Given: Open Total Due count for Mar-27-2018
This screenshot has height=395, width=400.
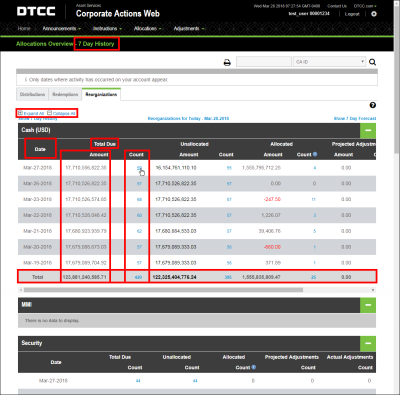Looking at the screenshot, I should pos(139,168).
